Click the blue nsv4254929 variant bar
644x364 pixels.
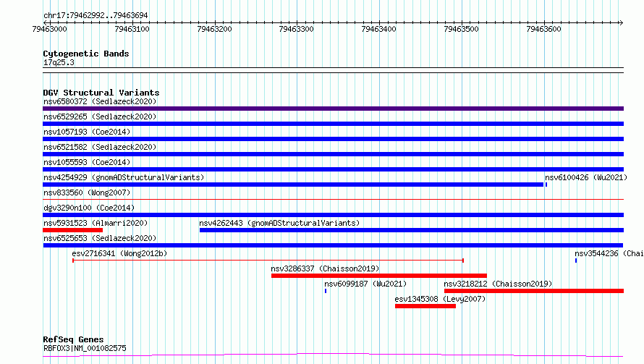point(293,185)
